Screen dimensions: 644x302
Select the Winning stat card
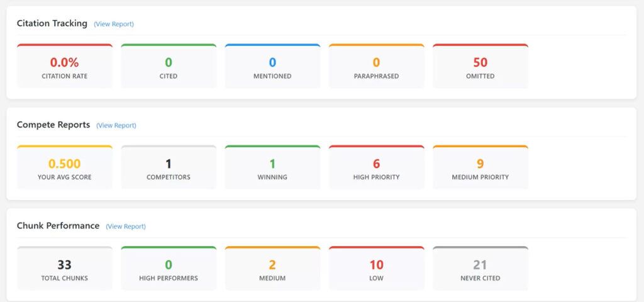tap(272, 168)
